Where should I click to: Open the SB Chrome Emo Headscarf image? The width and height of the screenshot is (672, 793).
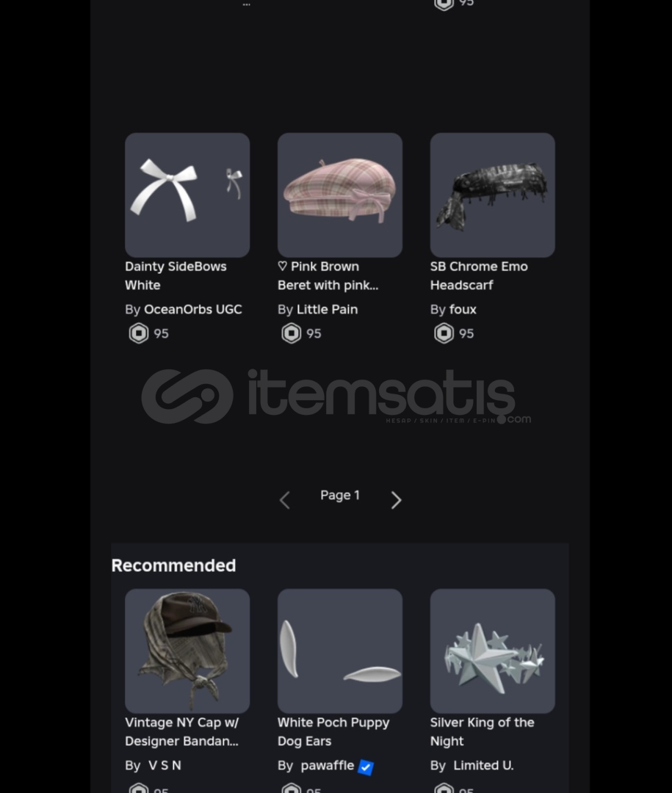tap(492, 195)
